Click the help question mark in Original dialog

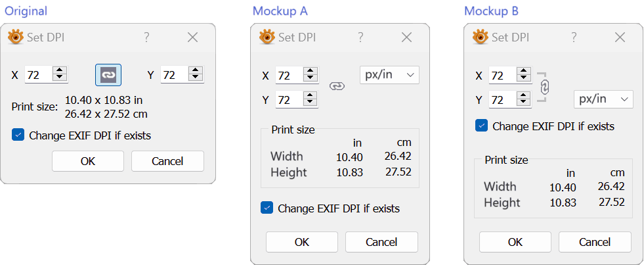tap(146, 37)
